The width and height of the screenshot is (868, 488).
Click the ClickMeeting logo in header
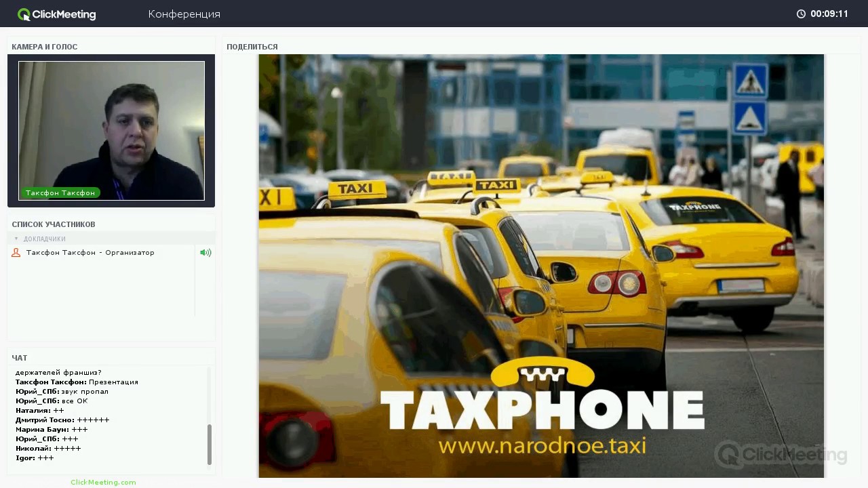[57, 14]
